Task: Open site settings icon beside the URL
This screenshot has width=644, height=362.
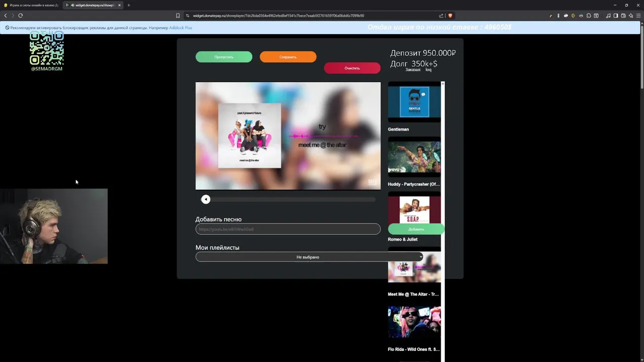Action: 188,16
